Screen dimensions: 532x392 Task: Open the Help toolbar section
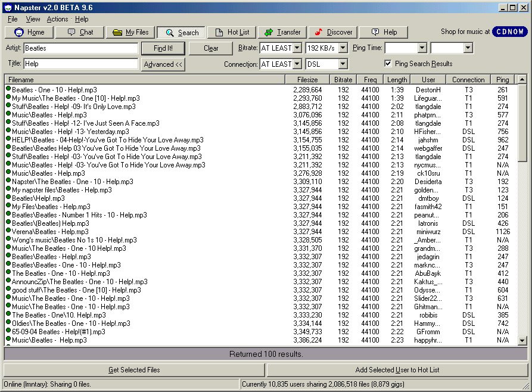(x=384, y=32)
